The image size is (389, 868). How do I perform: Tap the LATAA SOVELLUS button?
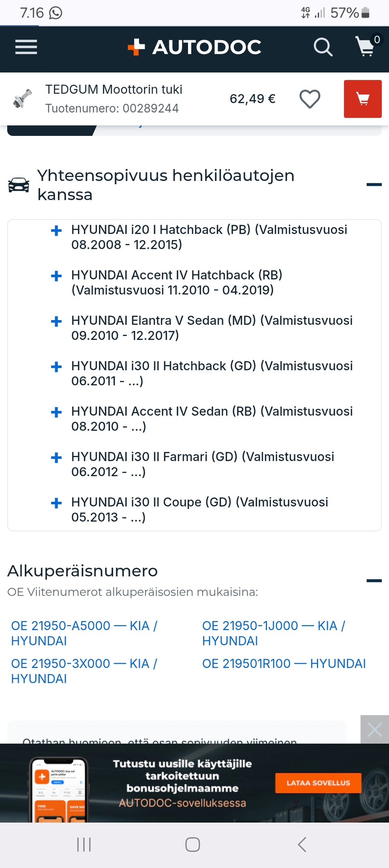pyautogui.click(x=318, y=783)
